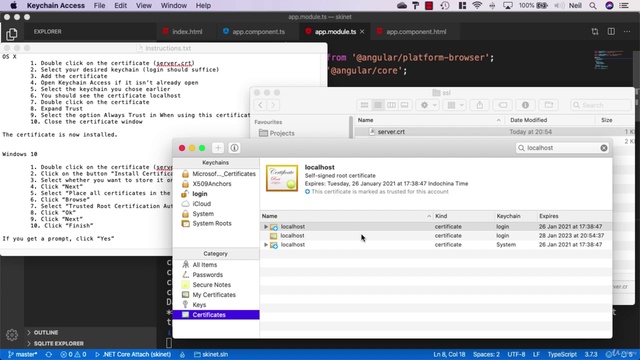Open the Apple menu

click(x=13, y=6)
